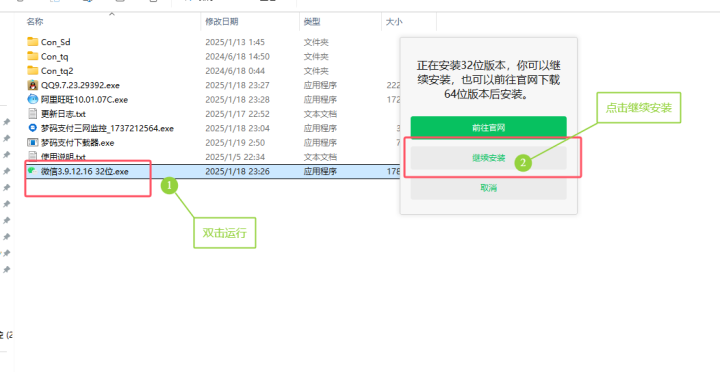Viewport: 720px width, 372px height.
Task: Click 应用程序 type in the 梦码支付下载器 row
Action: click(x=320, y=143)
